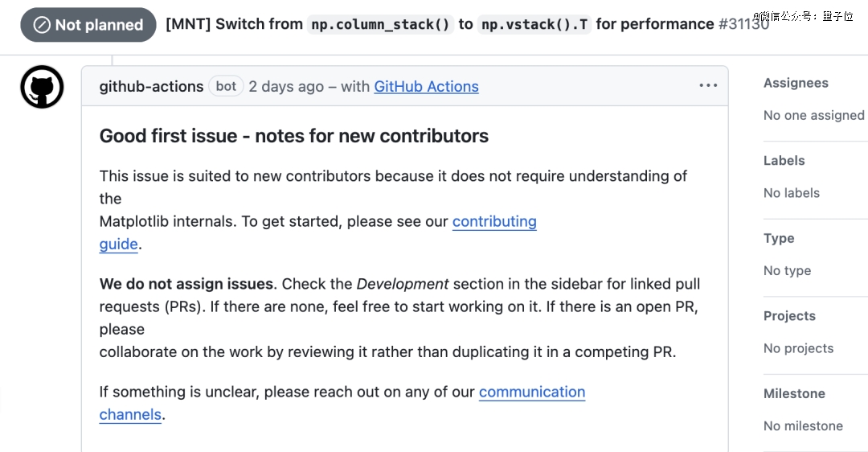Follow the GitHub Actions link
The image size is (868, 452).
426,87
